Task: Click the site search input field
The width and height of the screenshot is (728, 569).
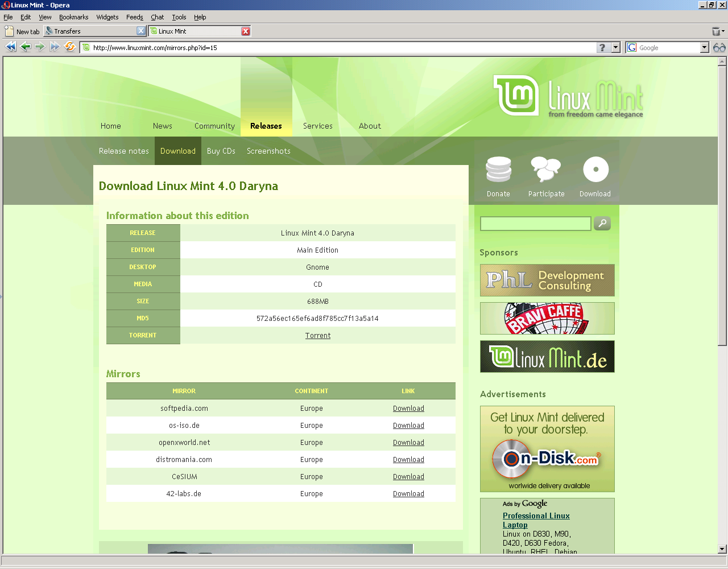Action: click(x=536, y=224)
